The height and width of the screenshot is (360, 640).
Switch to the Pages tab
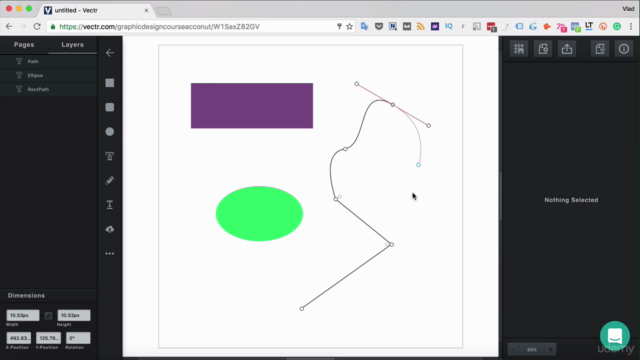24,45
